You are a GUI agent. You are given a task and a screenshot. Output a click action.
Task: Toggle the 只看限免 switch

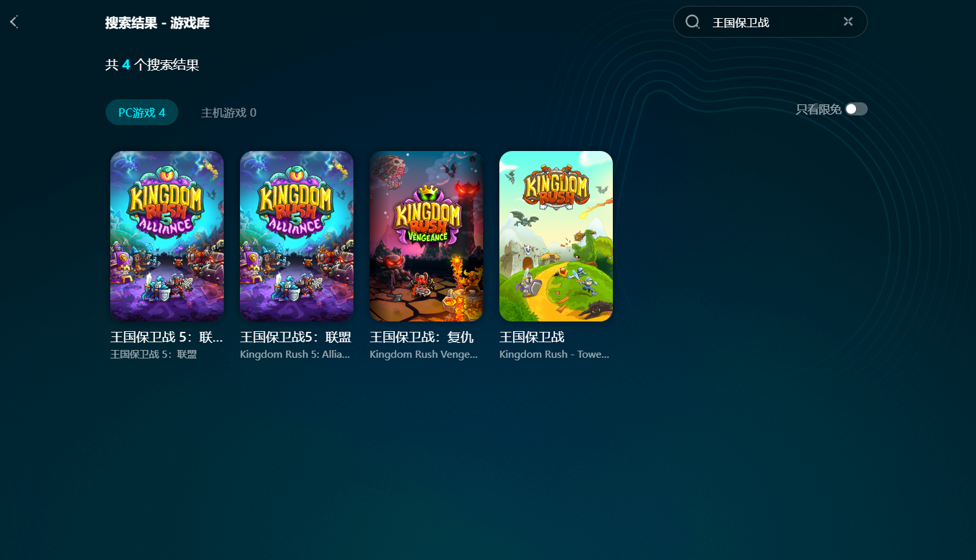[856, 109]
